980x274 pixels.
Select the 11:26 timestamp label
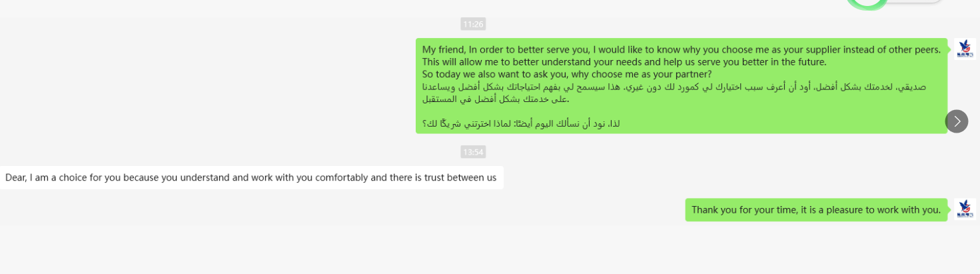coord(473,24)
